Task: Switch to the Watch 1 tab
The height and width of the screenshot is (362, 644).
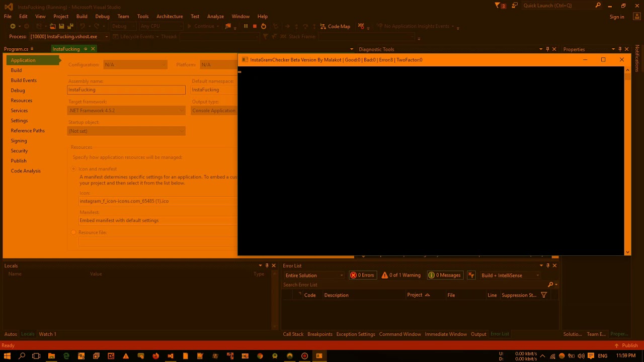Action: point(48,334)
